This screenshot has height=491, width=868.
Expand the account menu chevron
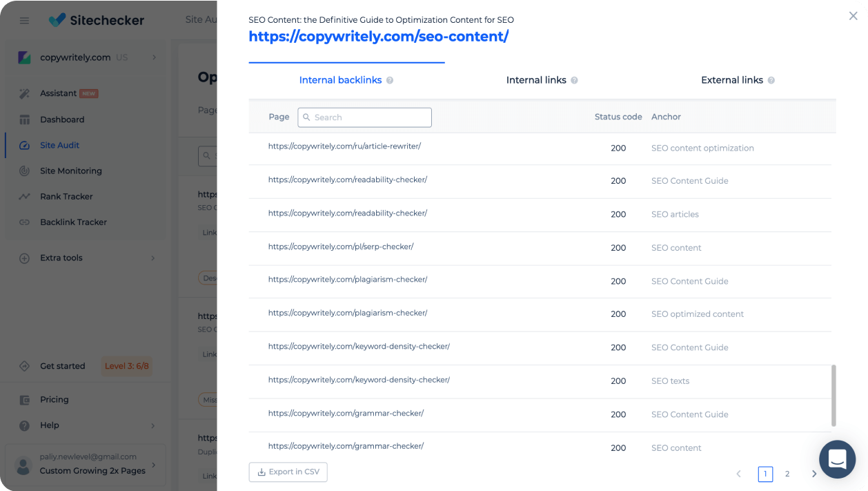click(x=153, y=465)
